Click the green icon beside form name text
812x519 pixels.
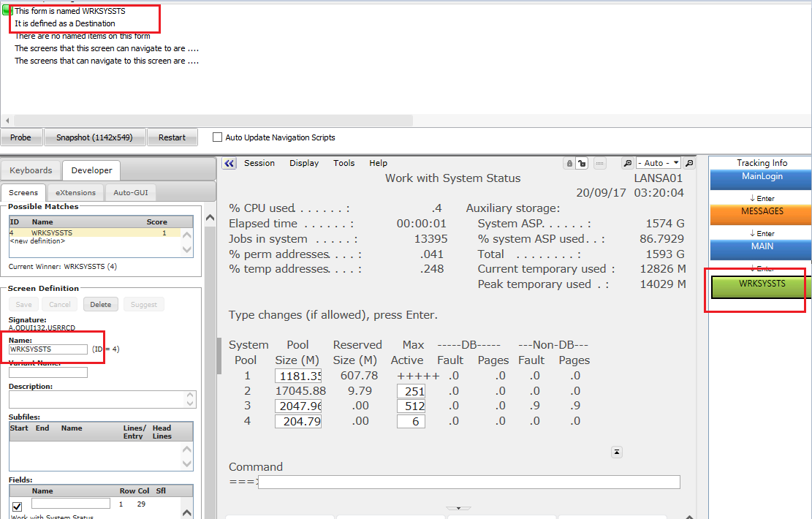[x=7, y=11]
